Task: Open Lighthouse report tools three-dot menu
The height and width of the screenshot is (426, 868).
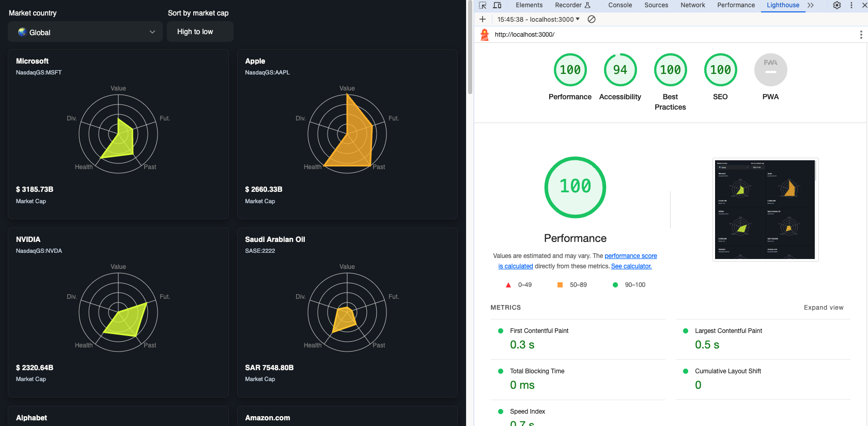Action: [861, 35]
